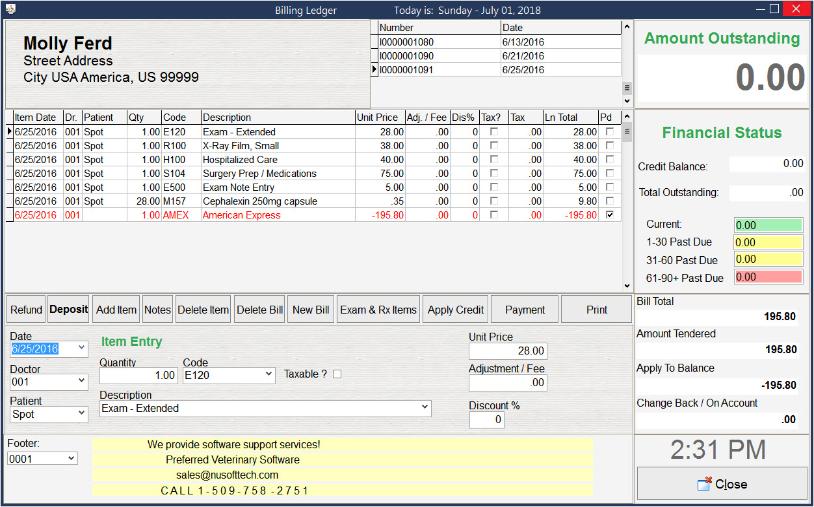Open the Patient dropdown showing Spot
This screenshot has height=507, width=814.
80,414
